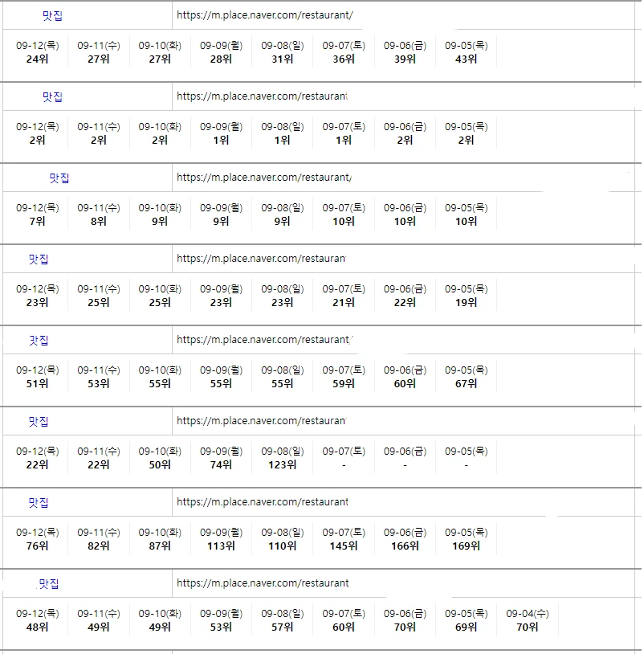Select the 09-09(월) 113위 ranking cell
644x654 pixels.
click(x=221, y=539)
